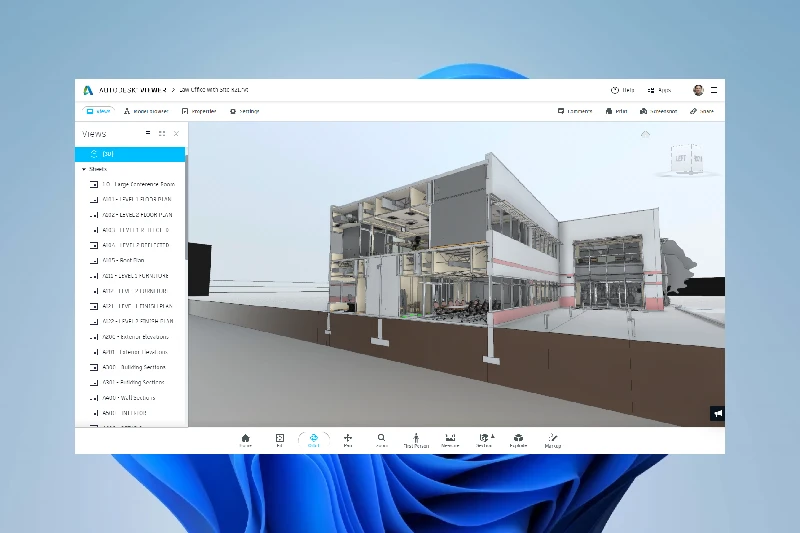800x533 pixels.
Task: Open the user avatar menu
Action: click(698, 90)
